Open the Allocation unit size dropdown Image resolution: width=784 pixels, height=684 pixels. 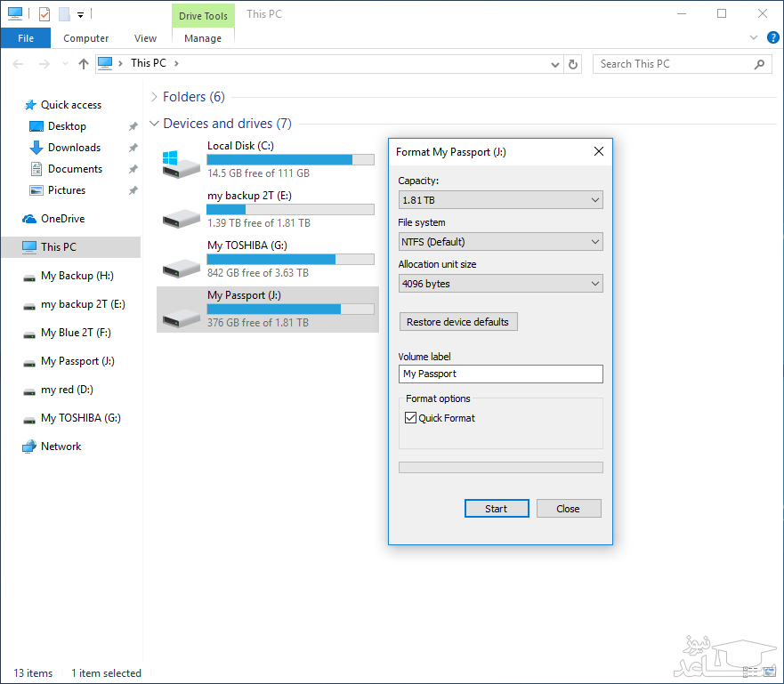pos(500,284)
